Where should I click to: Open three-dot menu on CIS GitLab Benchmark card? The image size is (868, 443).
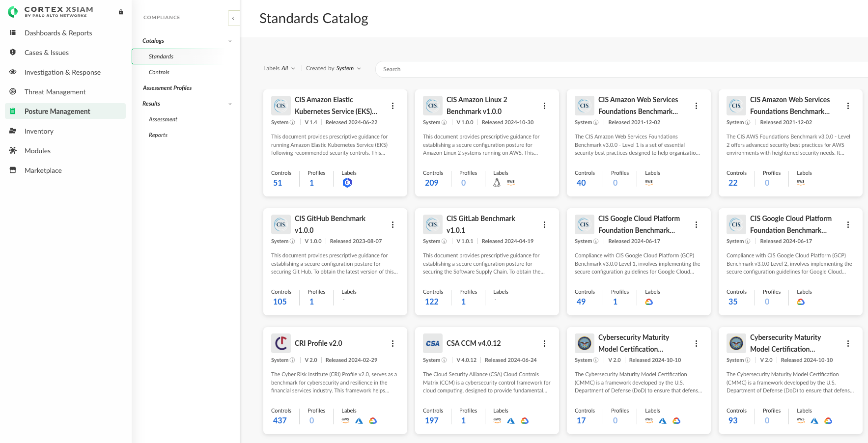point(544,224)
